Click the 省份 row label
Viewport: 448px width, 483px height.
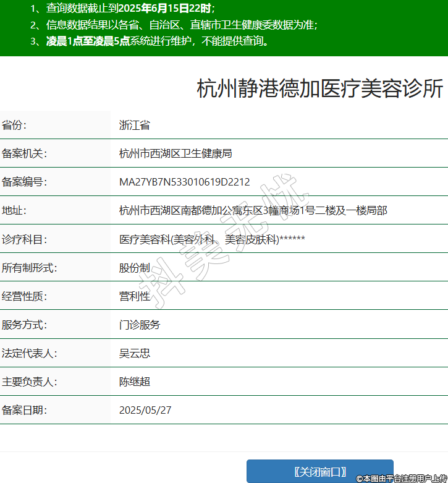(15, 125)
